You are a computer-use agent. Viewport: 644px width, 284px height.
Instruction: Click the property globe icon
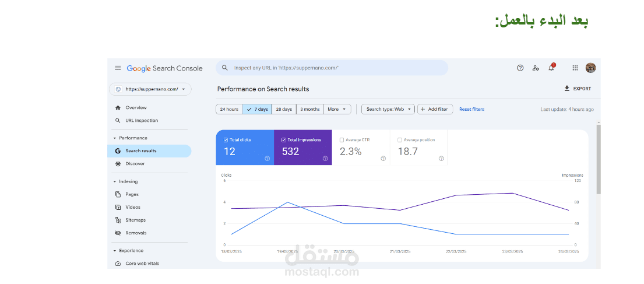pyautogui.click(x=118, y=89)
